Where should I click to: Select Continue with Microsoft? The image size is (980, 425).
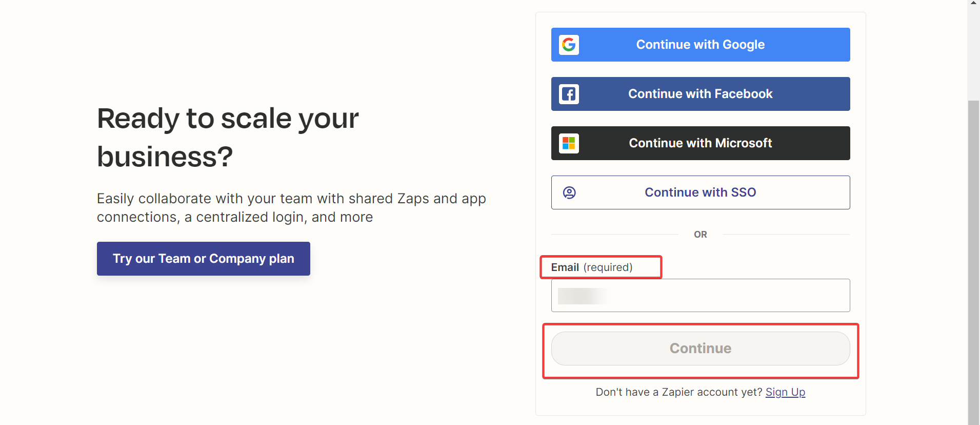pyautogui.click(x=700, y=143)
